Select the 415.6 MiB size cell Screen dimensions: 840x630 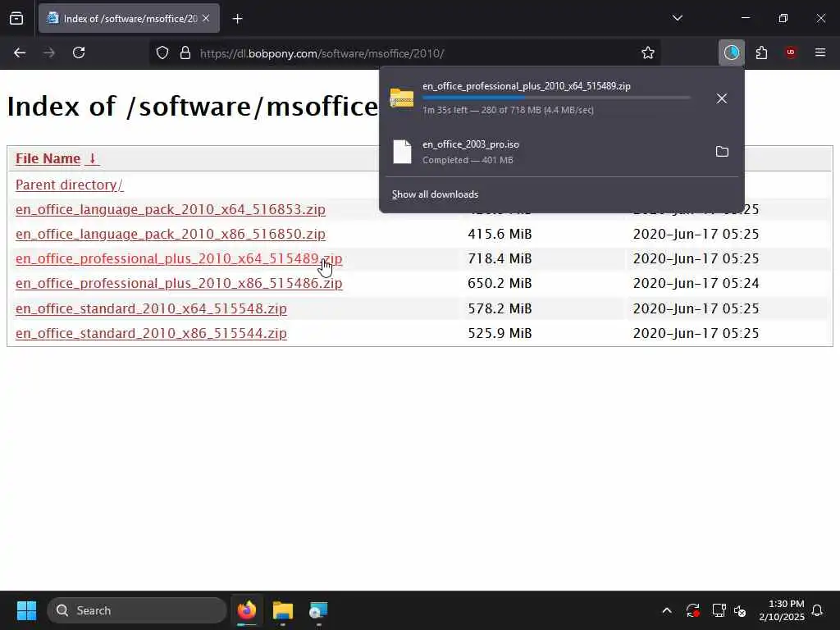point(500,234)
